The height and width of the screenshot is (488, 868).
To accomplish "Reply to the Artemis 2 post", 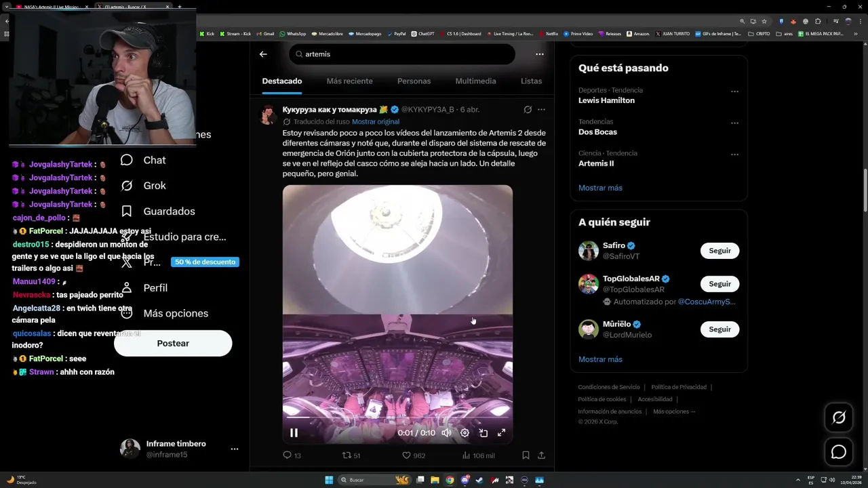I will (292, 455).
